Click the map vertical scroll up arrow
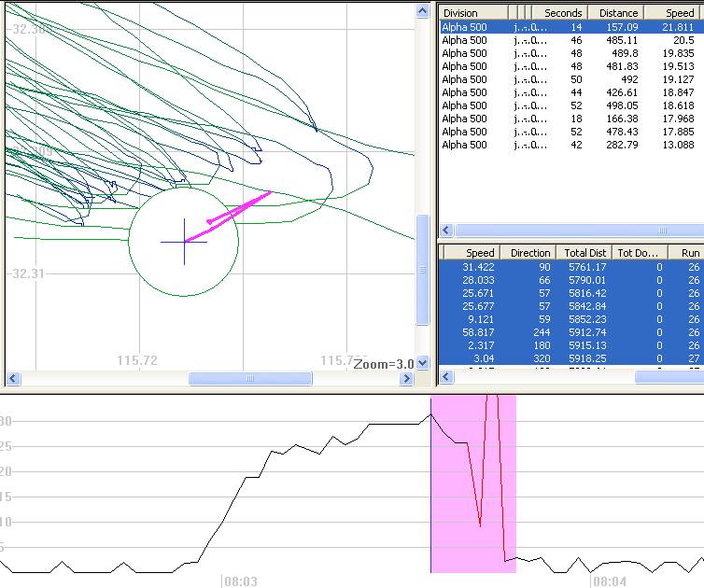 click(422, 8)
